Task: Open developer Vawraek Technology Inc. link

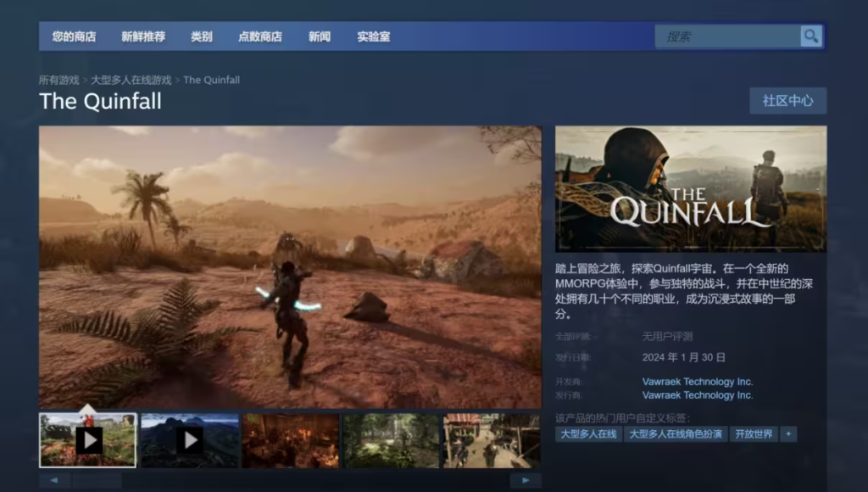Action: pyautogui.click(x=698, y=382)
